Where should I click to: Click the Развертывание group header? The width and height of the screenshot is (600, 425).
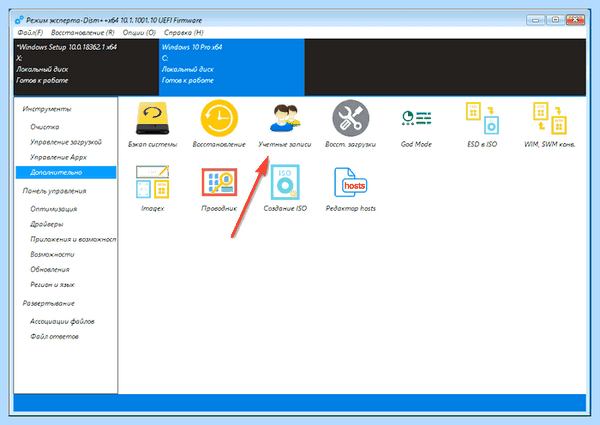pyautogui.click(x=48, y=303)
